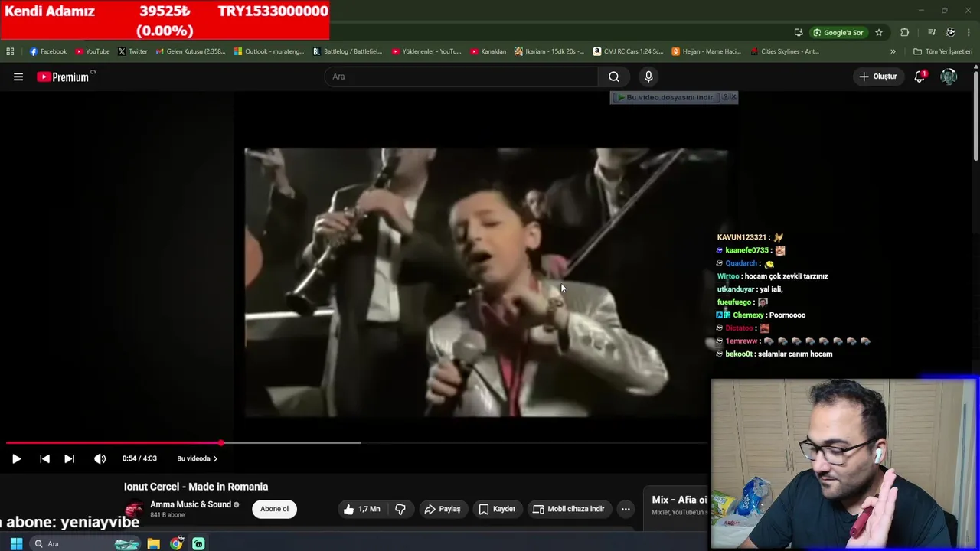The image size is (980, 551).
Task: Open the 'Gelen Kutusu' Gmail bookmark
Action: 191,51
